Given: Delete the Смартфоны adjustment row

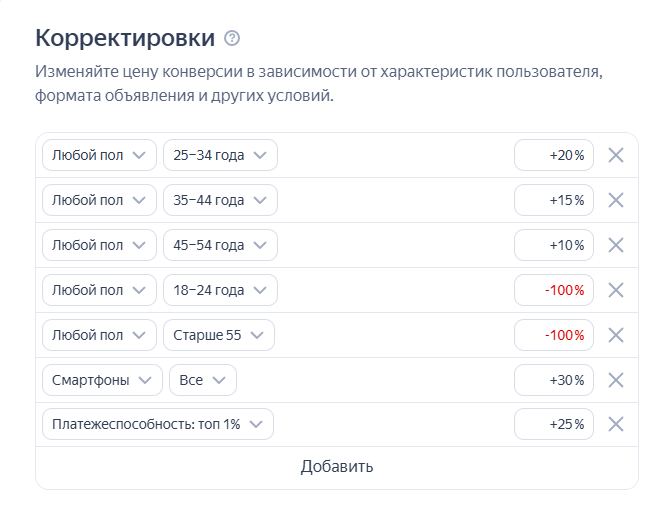Looking at the screenshot, I should pos(616,380).
